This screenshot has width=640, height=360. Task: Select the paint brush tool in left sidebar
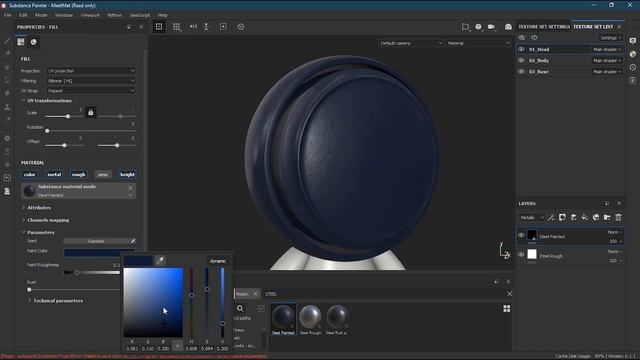point(7,41)
